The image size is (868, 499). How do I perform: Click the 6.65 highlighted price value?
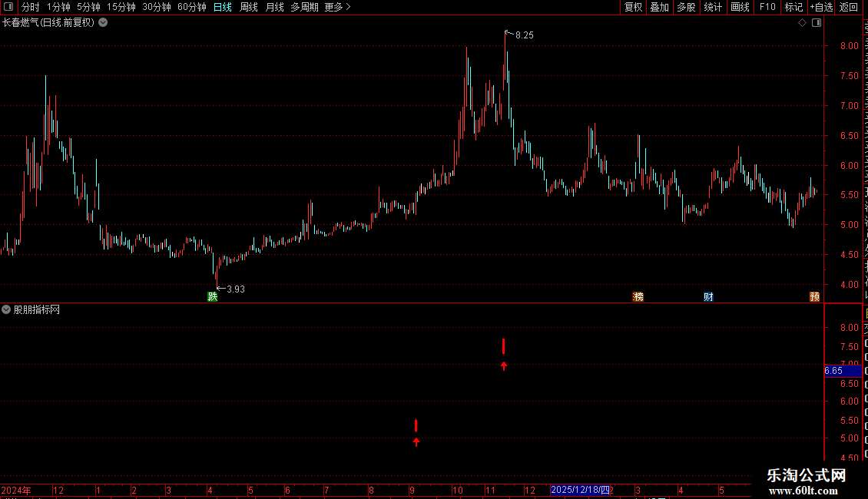[843, 371]
